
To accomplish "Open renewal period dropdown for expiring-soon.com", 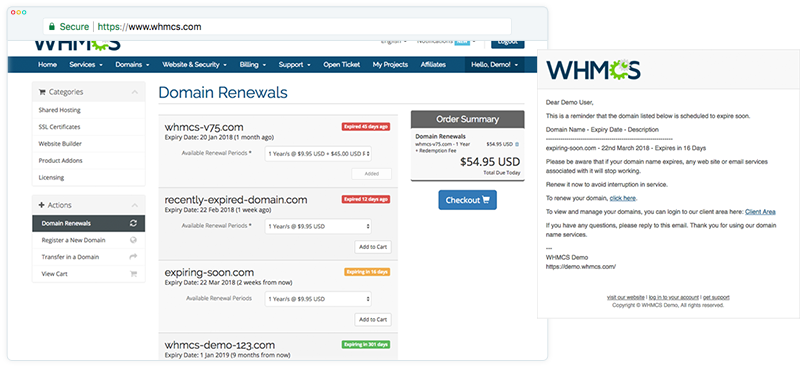I will pos(318,299).
